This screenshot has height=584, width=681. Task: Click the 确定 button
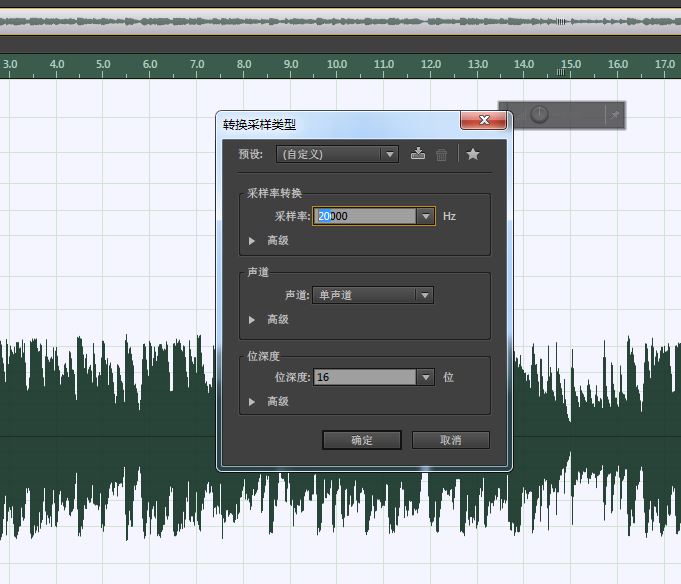click(362, 440)
